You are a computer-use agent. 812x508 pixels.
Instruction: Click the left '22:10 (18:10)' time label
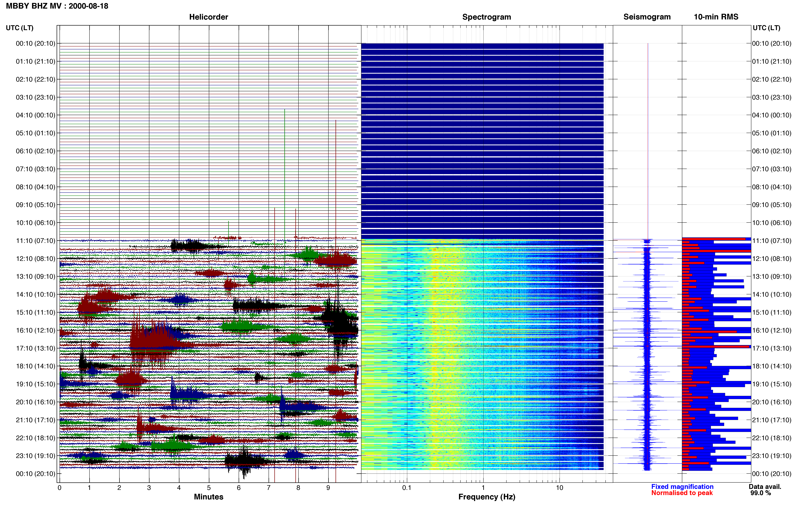click(36, 438)
